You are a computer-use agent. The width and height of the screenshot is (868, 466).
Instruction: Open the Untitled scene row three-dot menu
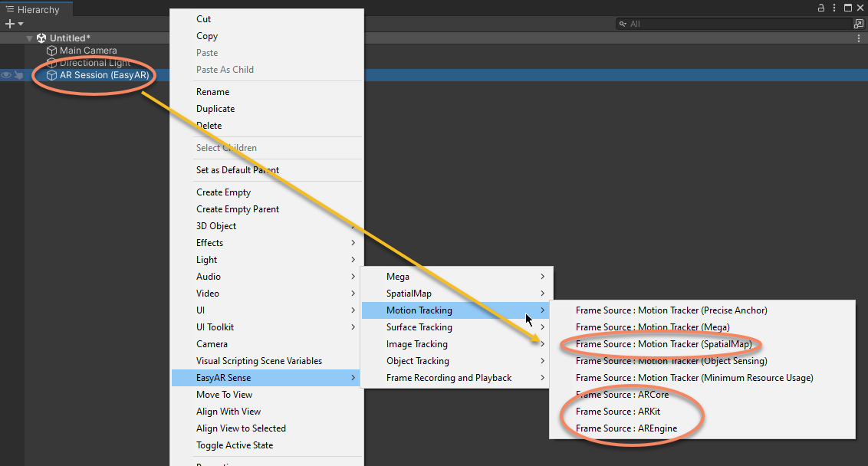(x=859, y=38)
